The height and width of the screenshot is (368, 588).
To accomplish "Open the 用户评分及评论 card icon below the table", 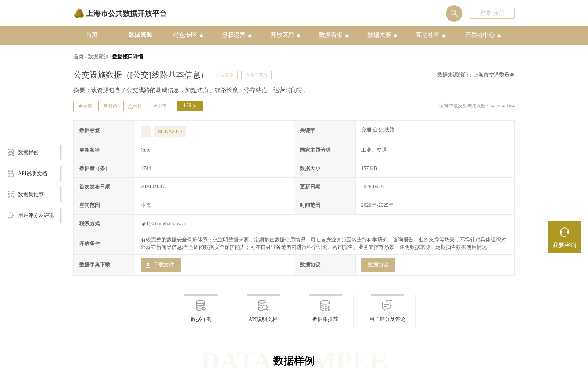I will (x=387, y=305).
